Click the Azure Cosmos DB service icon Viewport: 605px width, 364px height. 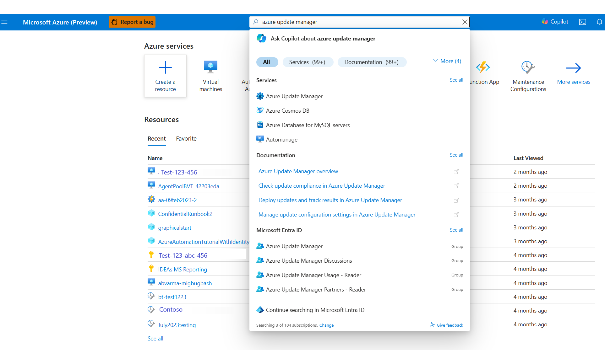point(259,110)
